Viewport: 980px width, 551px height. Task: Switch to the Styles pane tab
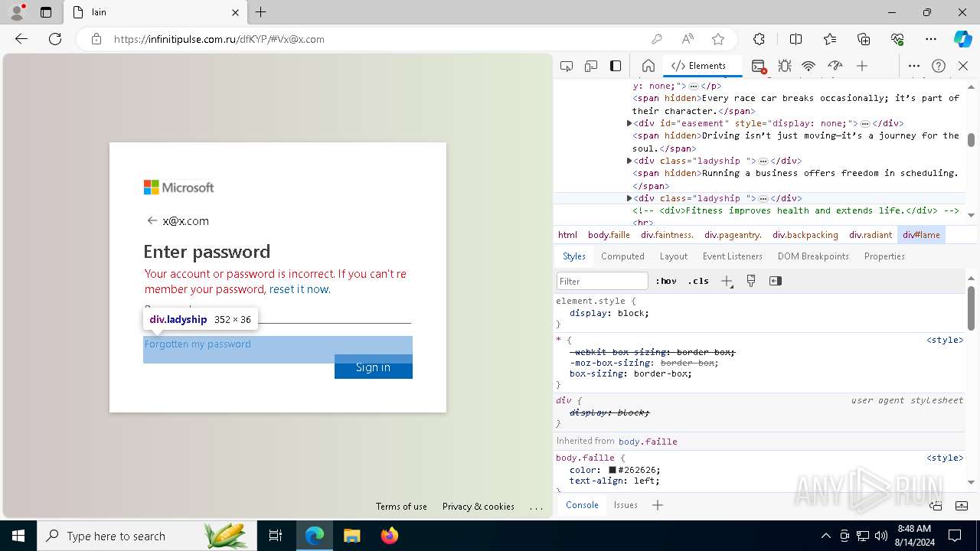click(x=574, y=256)
